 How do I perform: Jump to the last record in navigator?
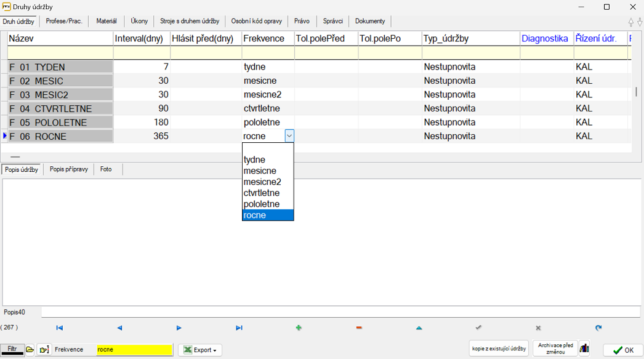[239, 328]
